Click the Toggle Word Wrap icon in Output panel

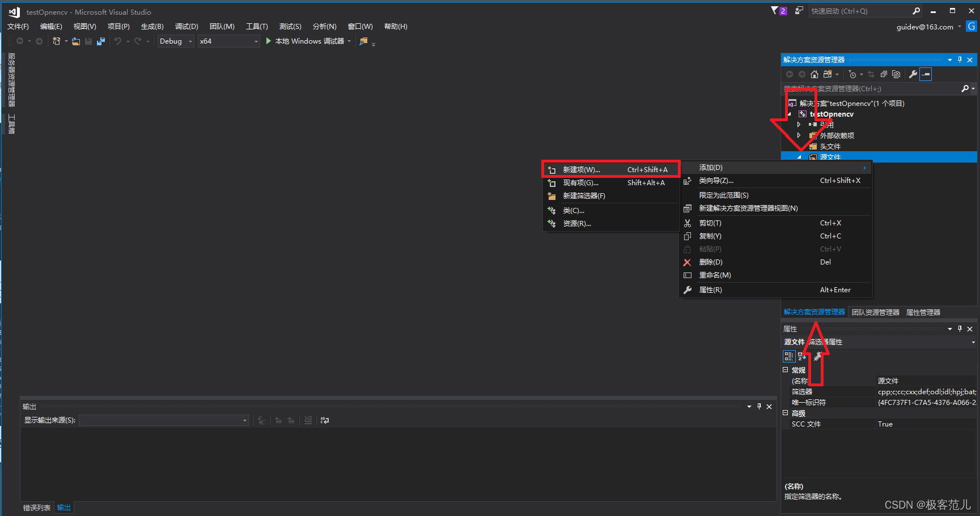325,420
